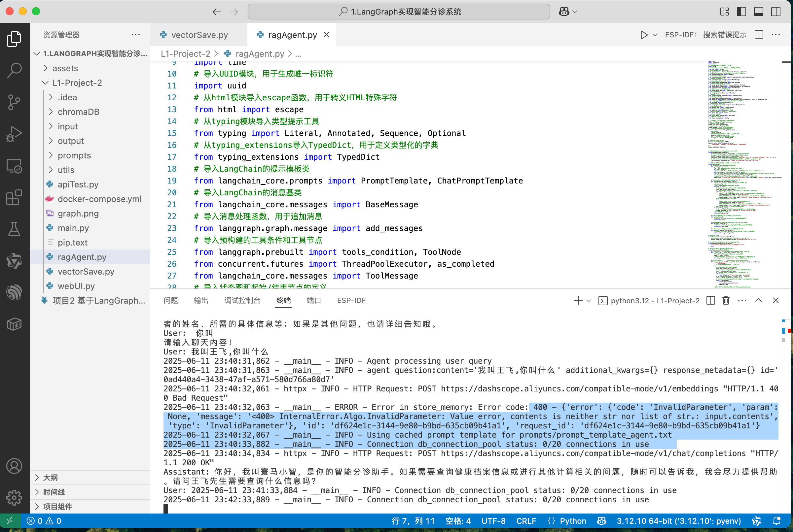Open Manage settings gear
The width and height of the screenshot is (793, 532).
click(x=14, y=498)
